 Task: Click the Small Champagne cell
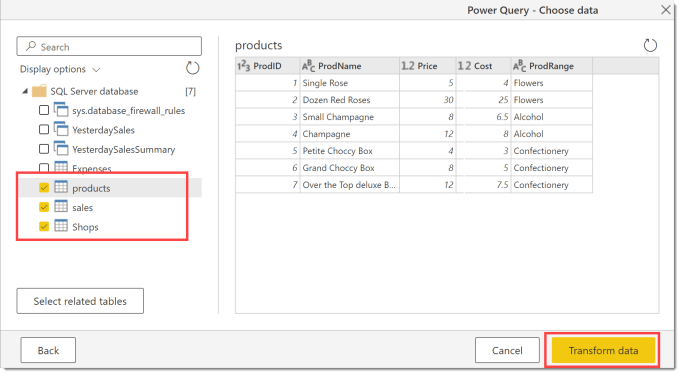(x=350, y=117)
